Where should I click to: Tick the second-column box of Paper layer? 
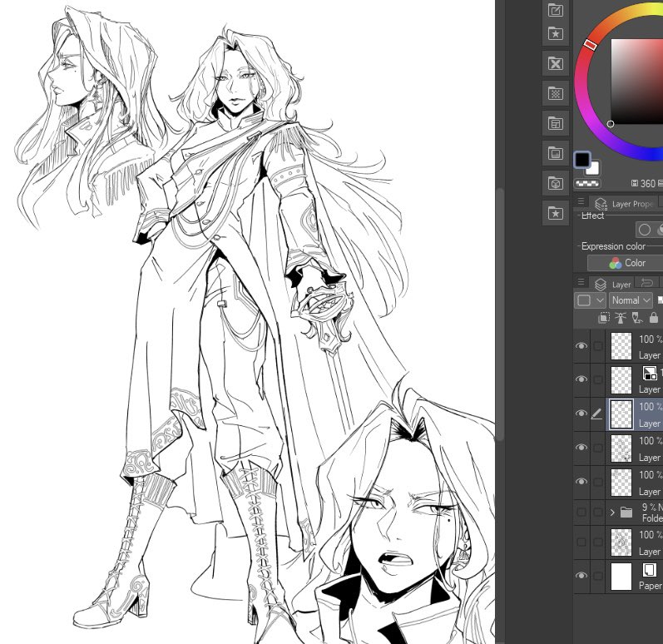[x=597, y=576]
